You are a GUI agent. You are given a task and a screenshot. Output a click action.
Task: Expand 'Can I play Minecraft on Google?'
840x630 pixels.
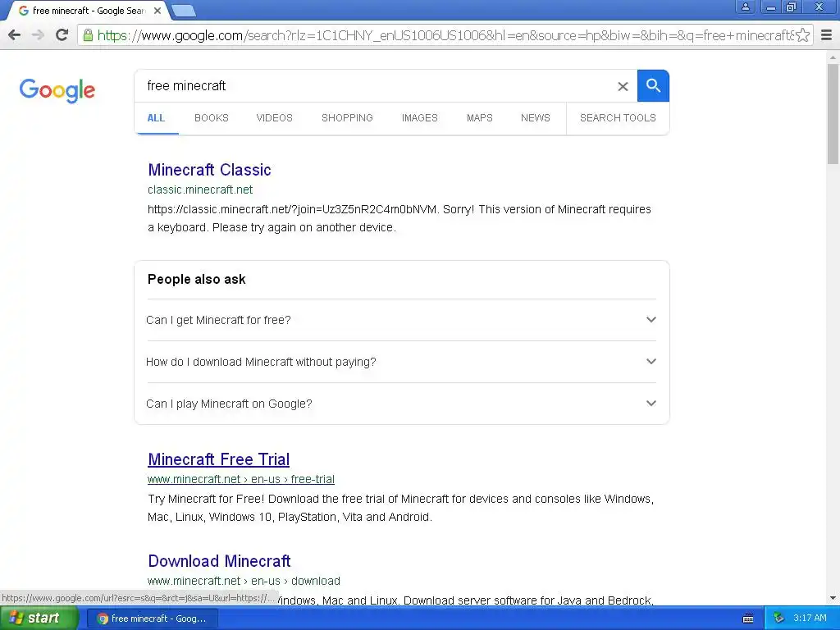tap(401, 404)
